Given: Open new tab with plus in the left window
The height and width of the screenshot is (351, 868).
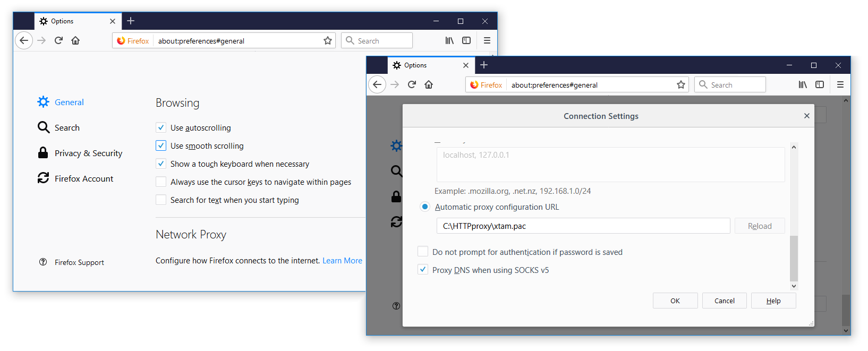Looking at the screenshot, I should click(x=131, y=21).
